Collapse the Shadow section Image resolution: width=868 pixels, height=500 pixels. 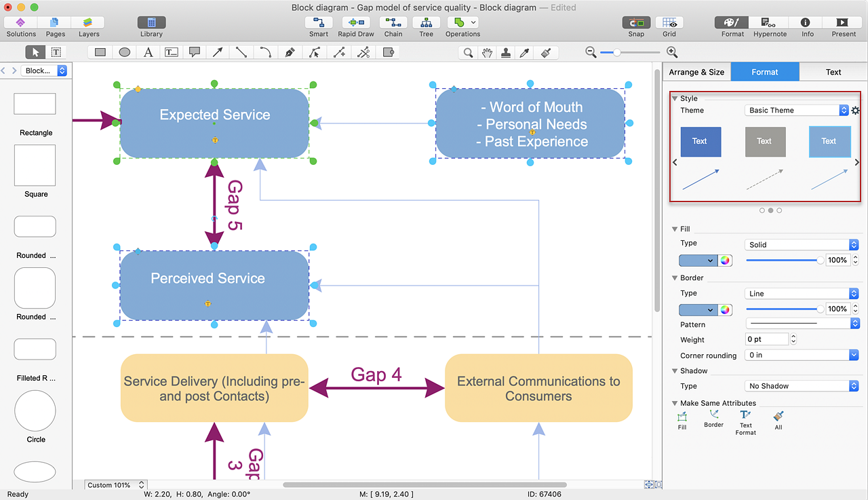coord(675,371)
